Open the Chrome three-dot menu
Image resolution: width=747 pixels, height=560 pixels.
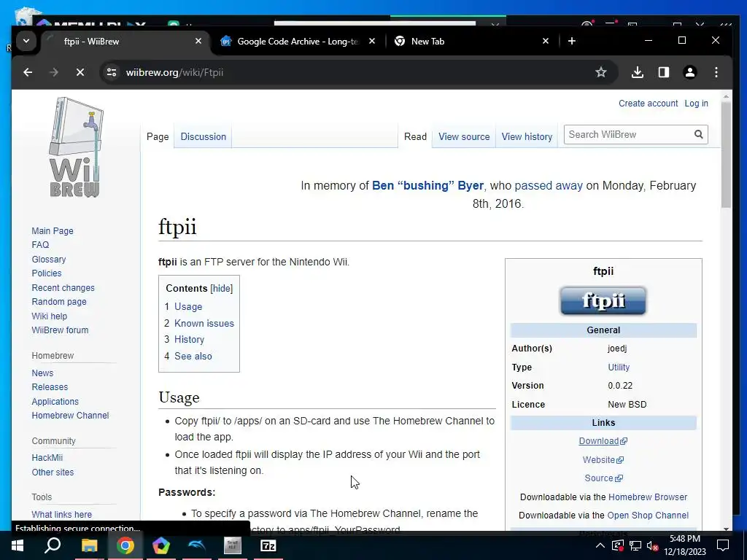point(716,72)
